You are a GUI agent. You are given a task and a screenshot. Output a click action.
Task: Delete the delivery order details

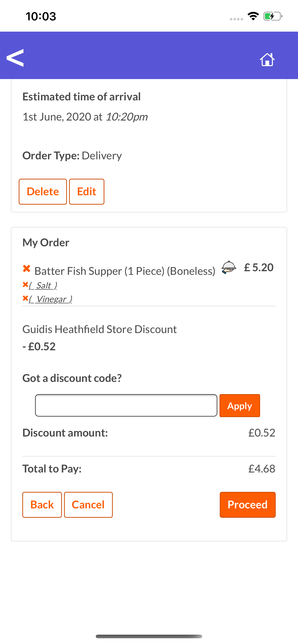[43, 192]
